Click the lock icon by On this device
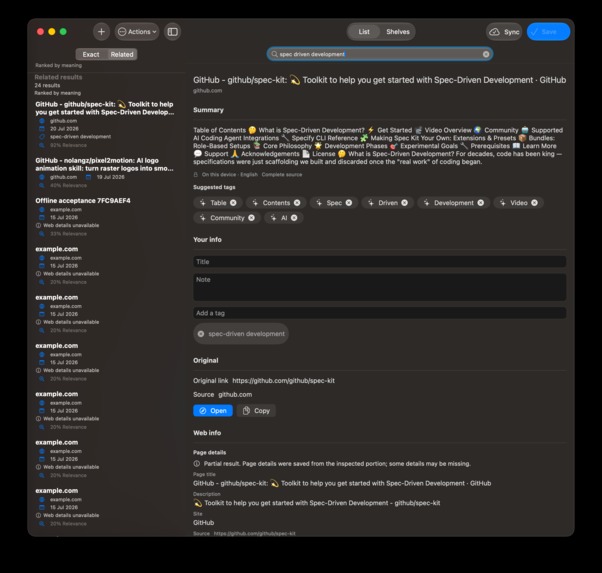The height and width of the screenshot is (573, 602). pyautogui.click(x=196, y=174)
